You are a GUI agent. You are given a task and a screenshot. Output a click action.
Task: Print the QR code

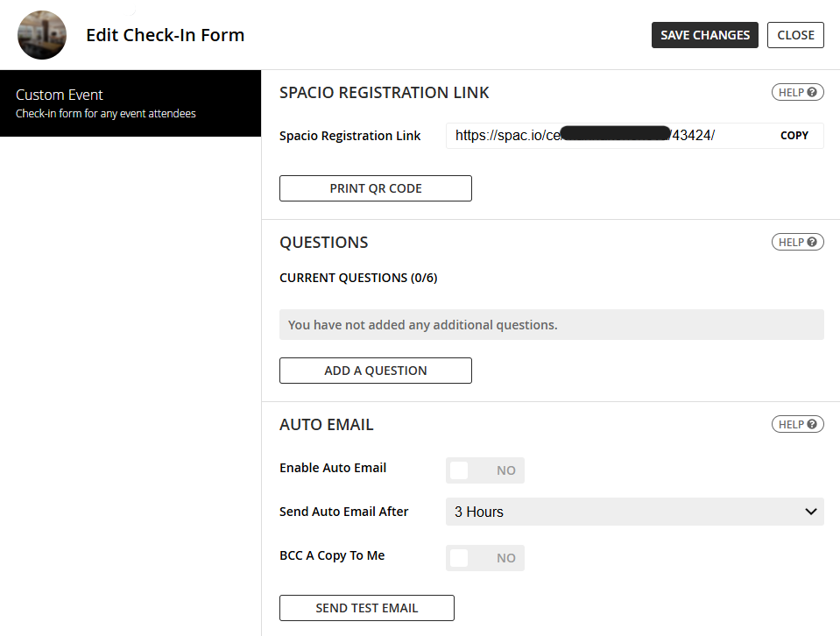[375, 188]
